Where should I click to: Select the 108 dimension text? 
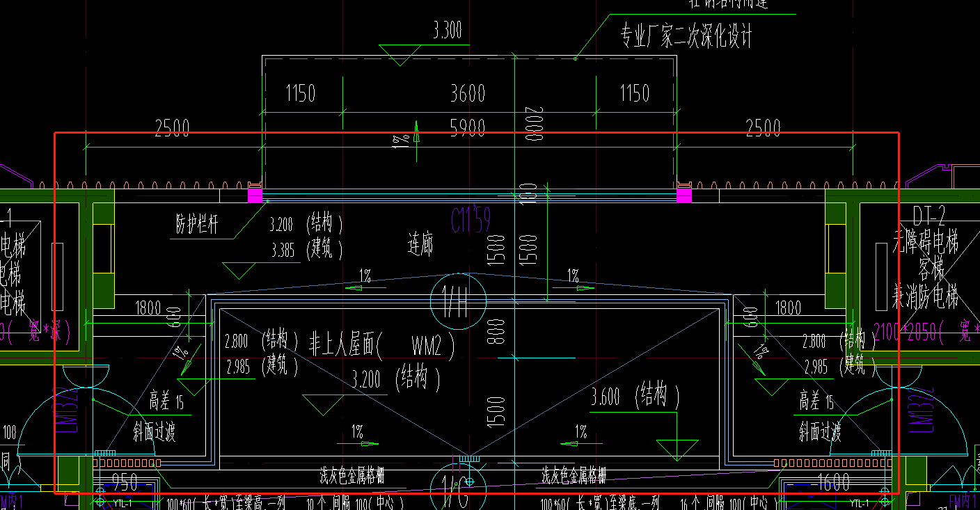pos(9,432)
